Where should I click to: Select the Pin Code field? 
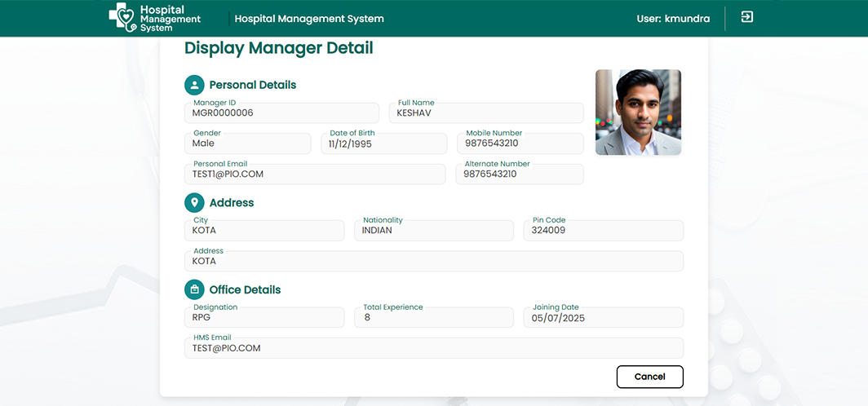[603, 231]
